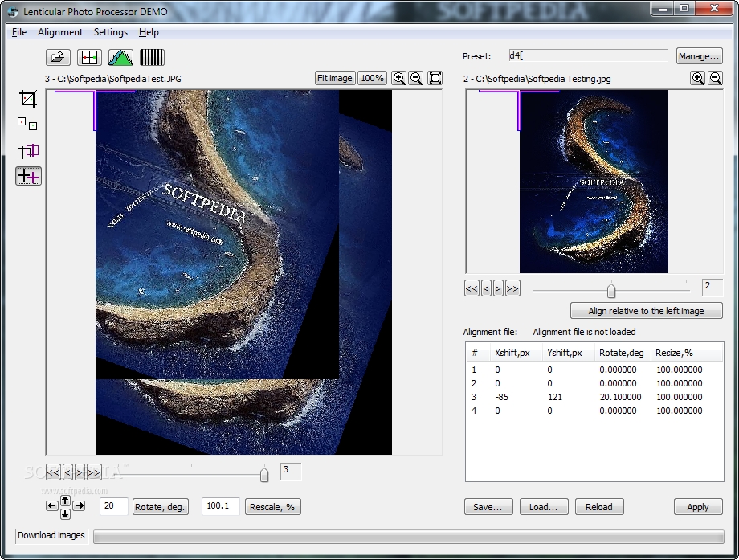Click the Xshift,px column header
This screenshot has height=560, width=739.
point(516,353)
